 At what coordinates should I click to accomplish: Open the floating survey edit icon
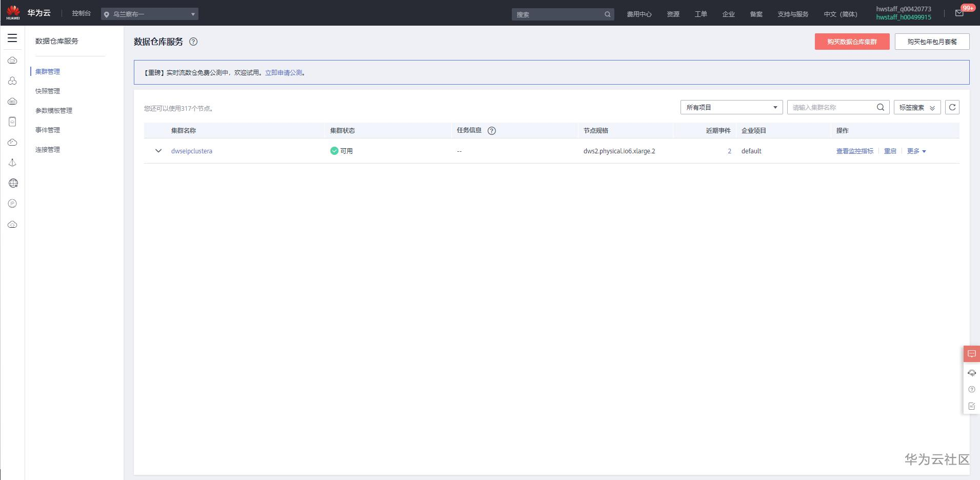[972, 406]
